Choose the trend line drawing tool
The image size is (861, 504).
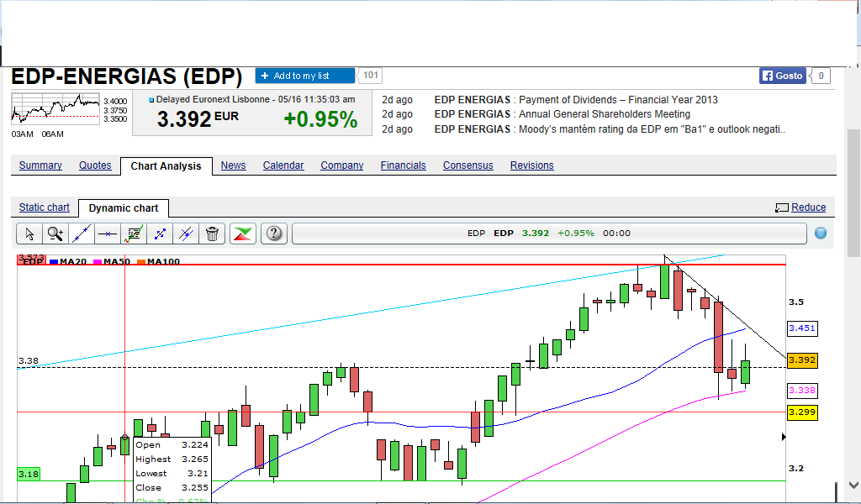pos(82,234)
